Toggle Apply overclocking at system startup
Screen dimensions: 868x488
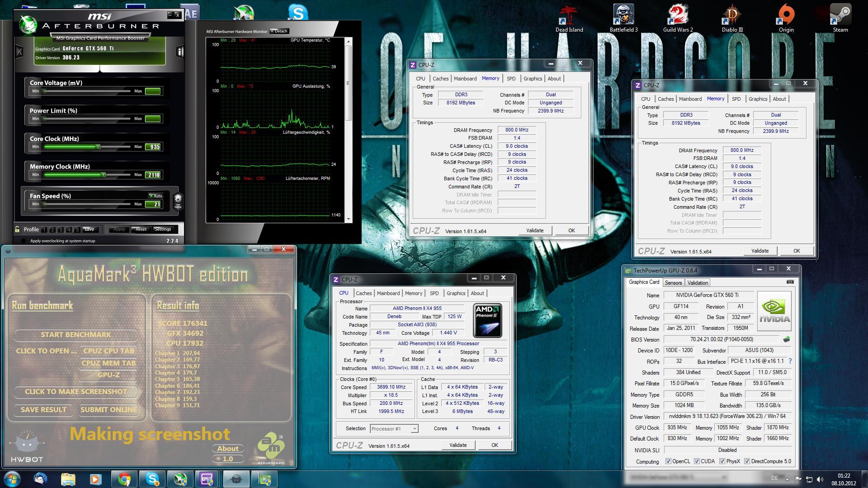pyautogui.click(x=24, y=241)
